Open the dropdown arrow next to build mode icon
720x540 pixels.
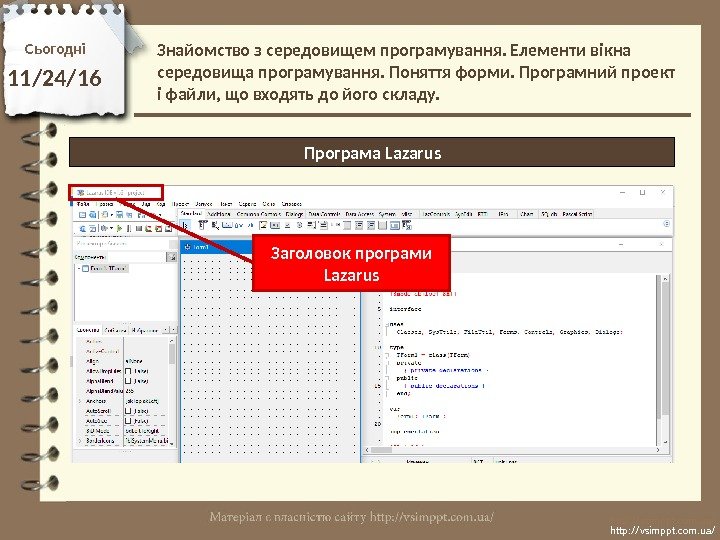click(x=112, y=228)
